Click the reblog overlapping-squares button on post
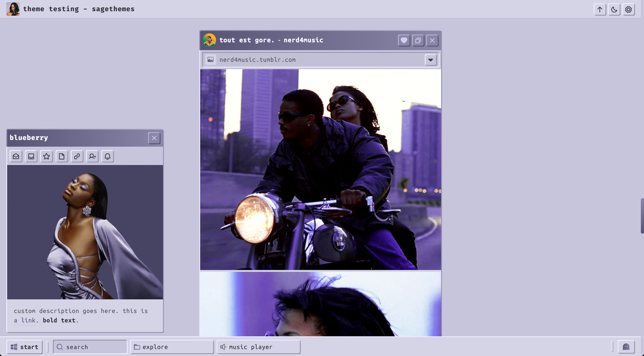This screenshot has width=644, height=356. point(418,40)
